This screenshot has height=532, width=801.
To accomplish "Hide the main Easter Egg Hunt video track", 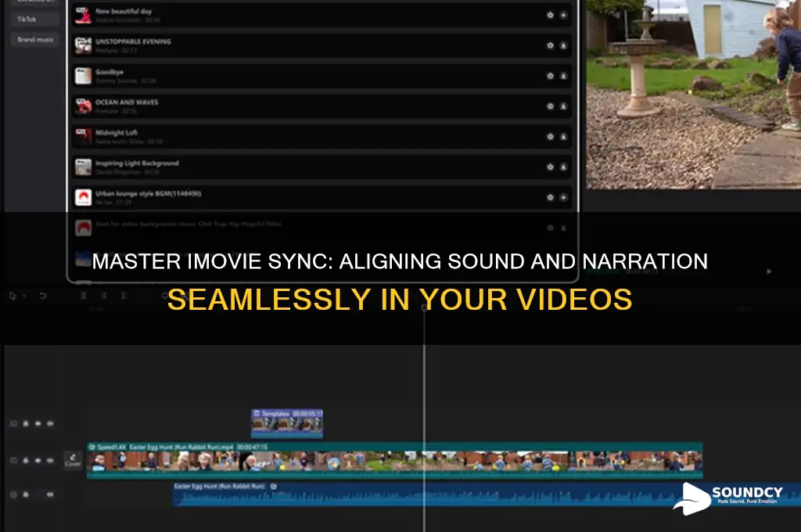I will 38,461.
